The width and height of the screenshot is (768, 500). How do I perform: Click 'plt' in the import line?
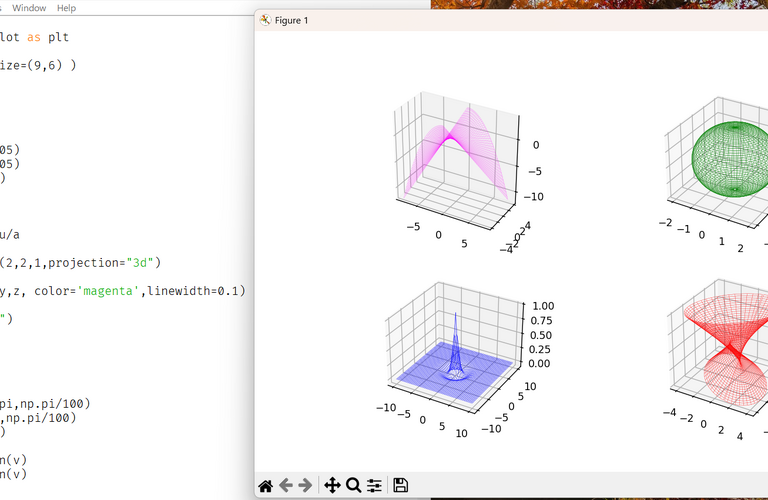pyautogui.click(x=58, y=38)
